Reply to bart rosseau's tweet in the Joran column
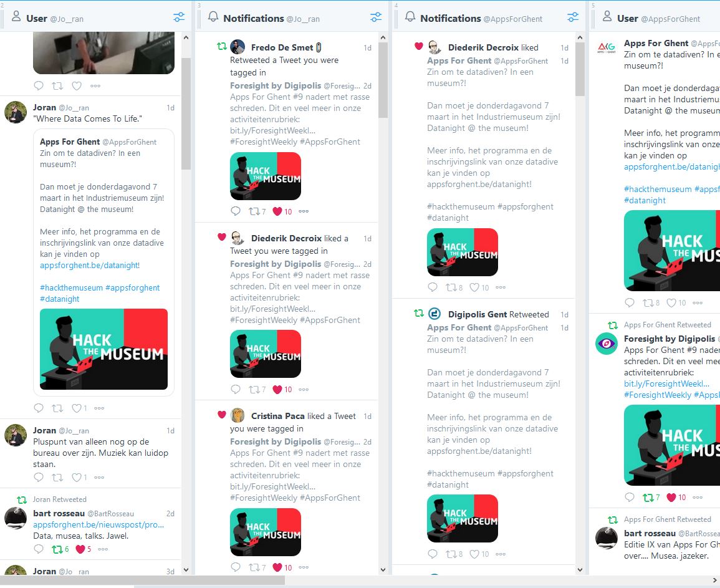Screen dimensions: 720x588 39,549
